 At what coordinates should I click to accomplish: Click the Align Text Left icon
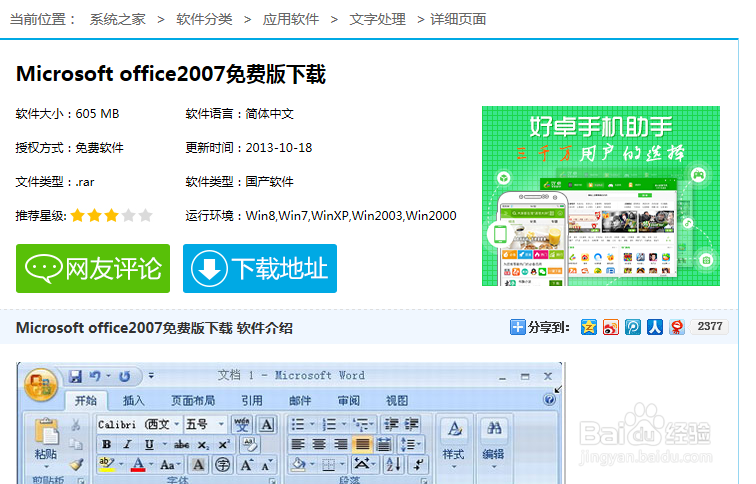point(298,444)
